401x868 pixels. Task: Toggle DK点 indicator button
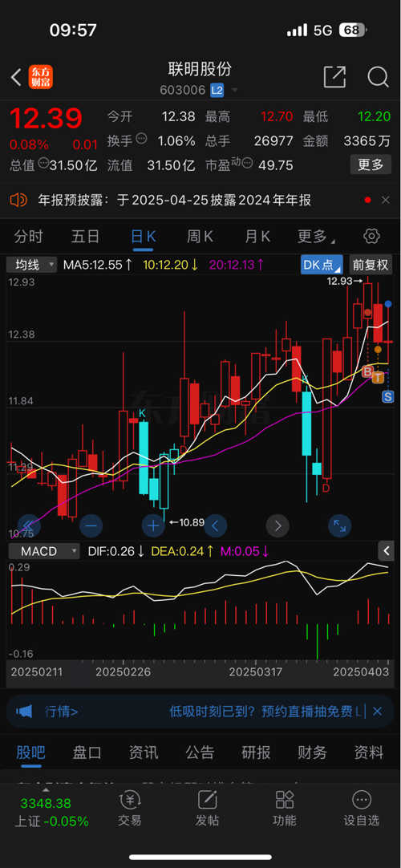click(322, 265)
